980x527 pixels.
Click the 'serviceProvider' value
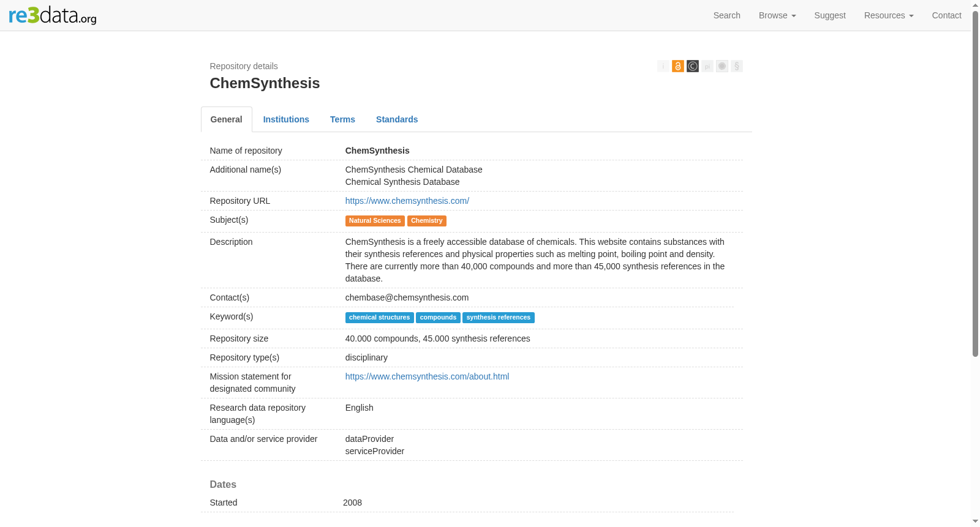[x=375, y=451]
